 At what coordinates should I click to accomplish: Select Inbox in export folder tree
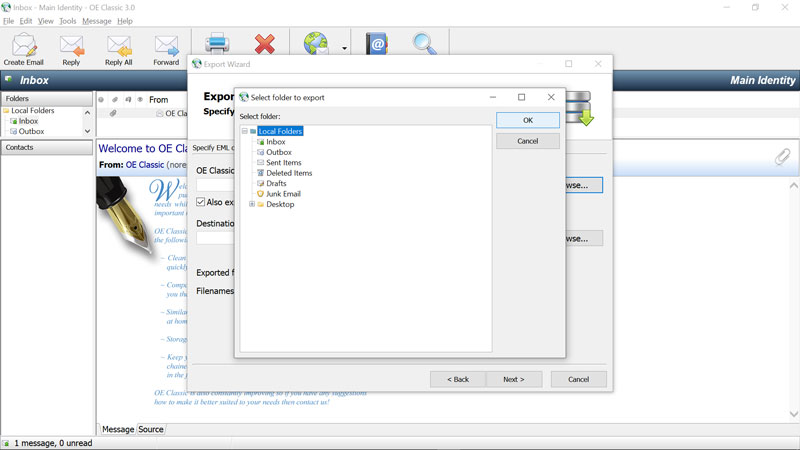point(276,142)
